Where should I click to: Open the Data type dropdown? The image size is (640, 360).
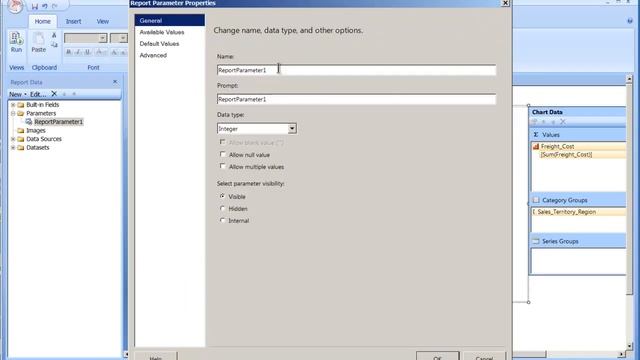pyautogui.click(x=292, y=129)
